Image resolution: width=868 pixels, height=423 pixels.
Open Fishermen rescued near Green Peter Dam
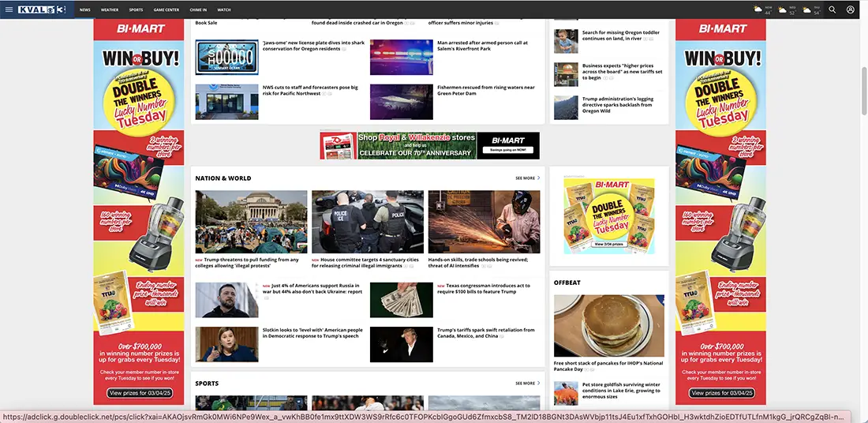486,90
